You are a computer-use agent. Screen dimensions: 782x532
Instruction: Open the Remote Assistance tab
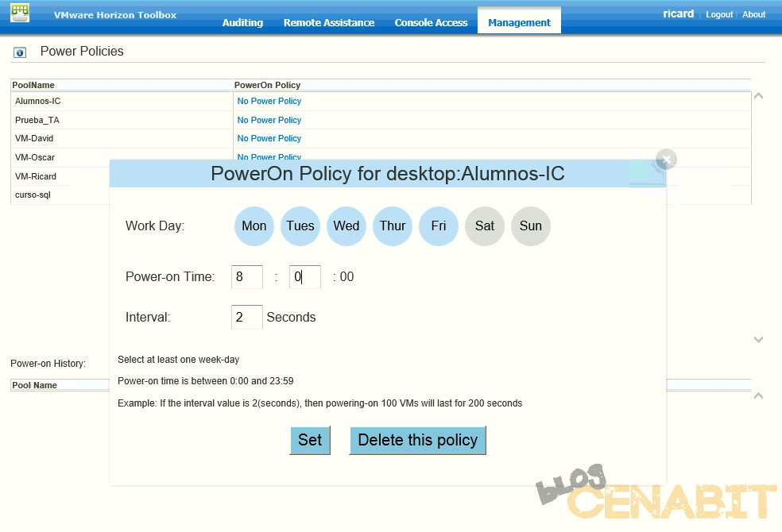[x=329, y=22]
